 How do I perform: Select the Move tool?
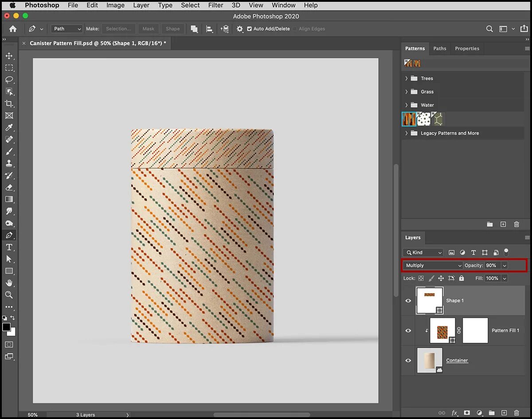pos(9,56)
